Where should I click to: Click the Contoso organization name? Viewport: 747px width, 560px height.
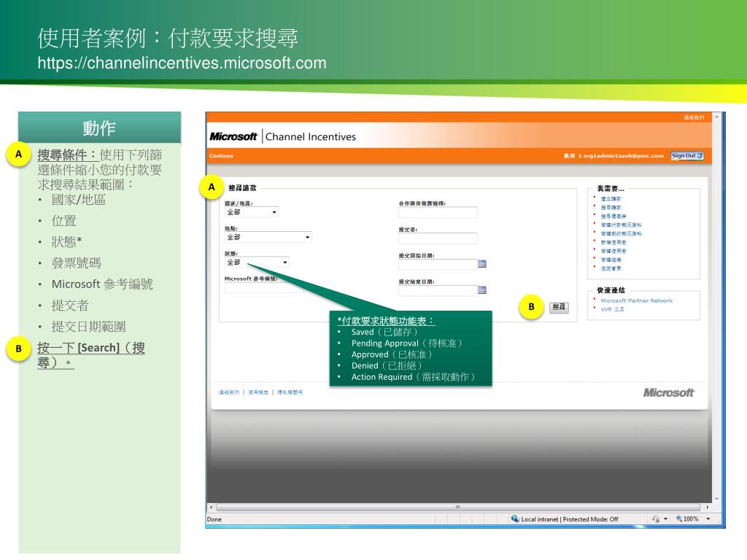221,156
